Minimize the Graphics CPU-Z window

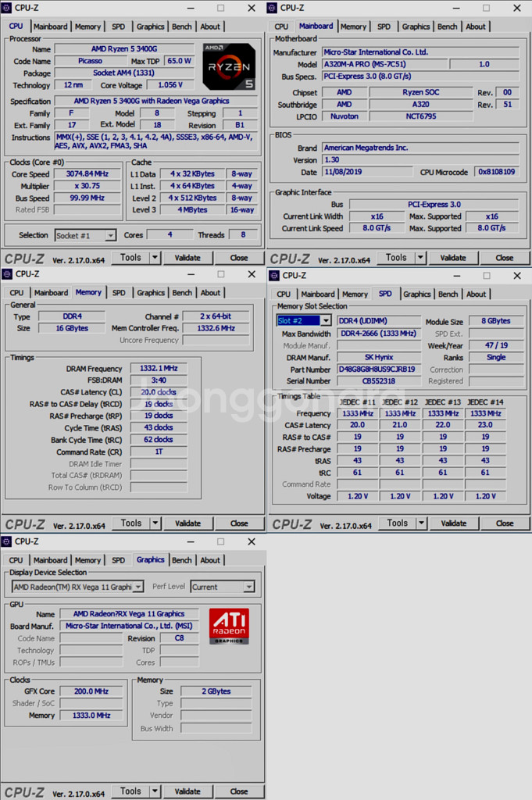pyautogui.click(x=191, y=541)
